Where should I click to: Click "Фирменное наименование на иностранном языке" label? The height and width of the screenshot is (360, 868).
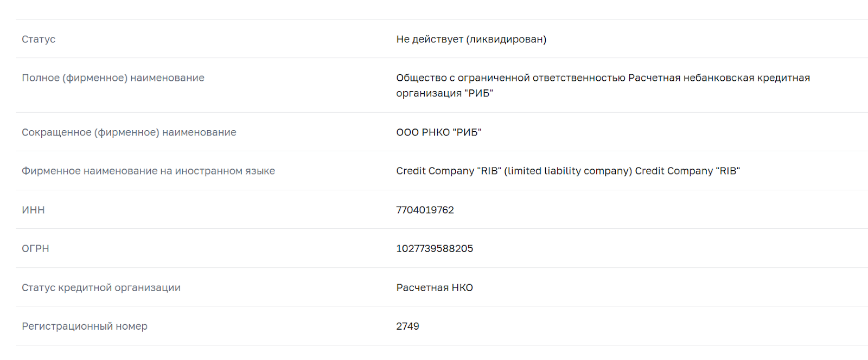coord(148,171)
